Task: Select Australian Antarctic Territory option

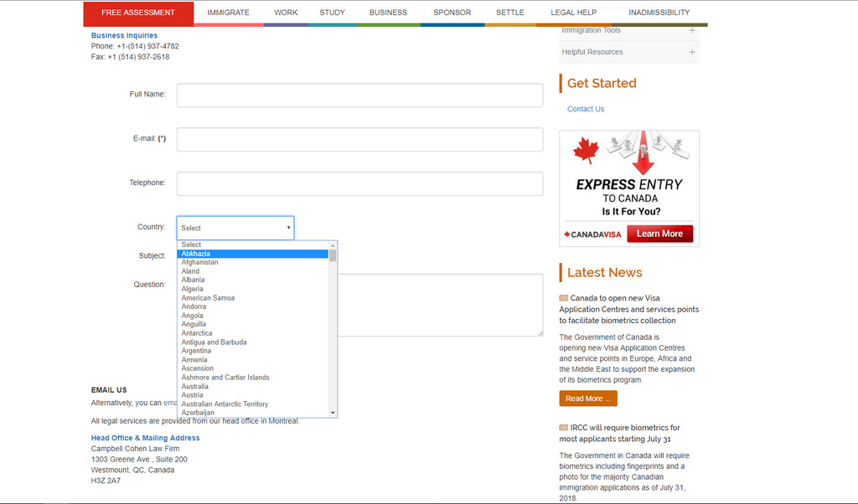Action: point(253,404)
